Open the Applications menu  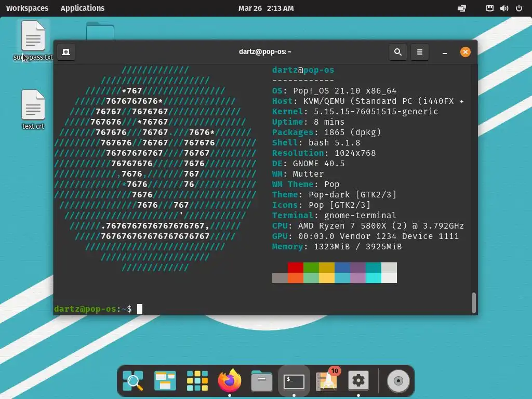[x=83, y=8]
